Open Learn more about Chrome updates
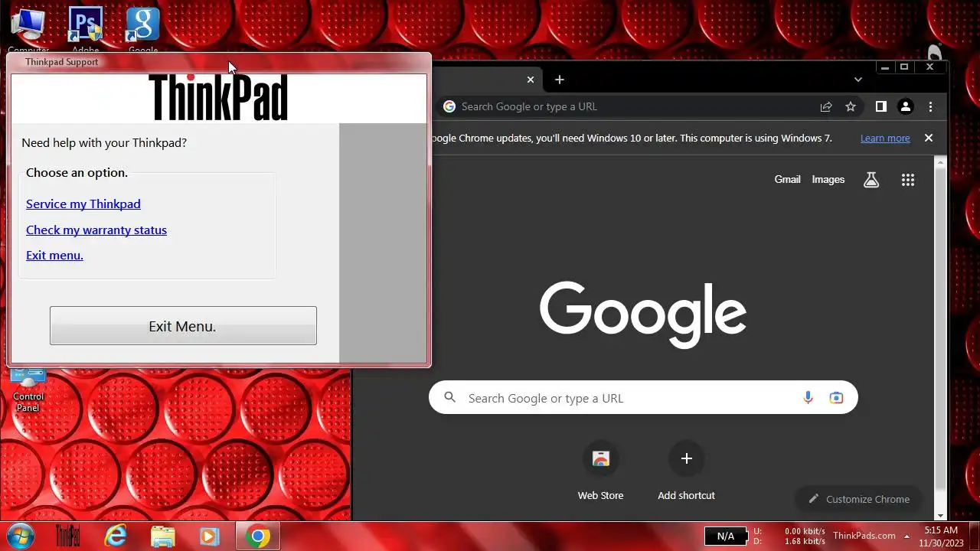This screenshot has height=551, width=980. pos(885,139)
